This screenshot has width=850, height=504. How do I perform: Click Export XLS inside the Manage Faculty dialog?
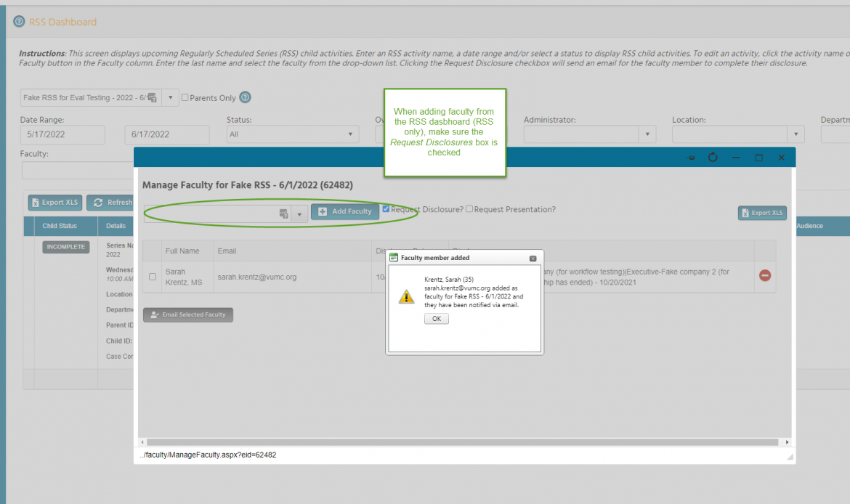click(x=762, y=213)
